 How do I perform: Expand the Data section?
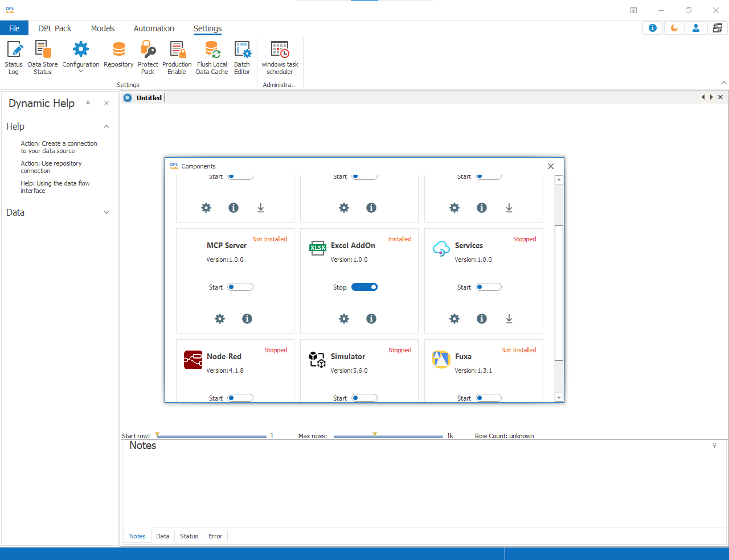coord(107,212)
